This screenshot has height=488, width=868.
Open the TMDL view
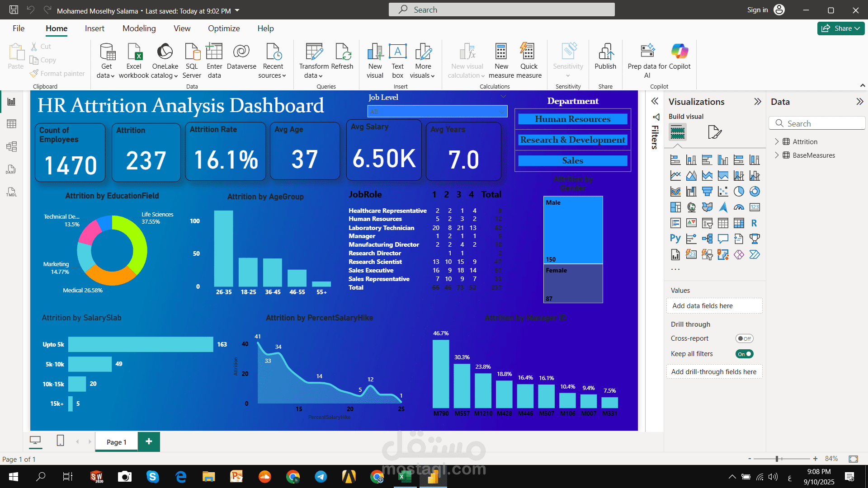11,192
